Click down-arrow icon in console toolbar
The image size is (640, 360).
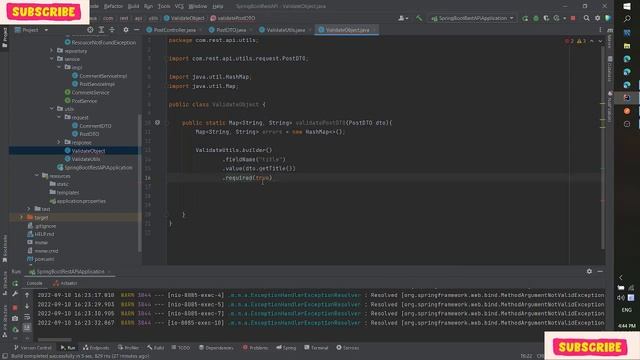[27, 306]
